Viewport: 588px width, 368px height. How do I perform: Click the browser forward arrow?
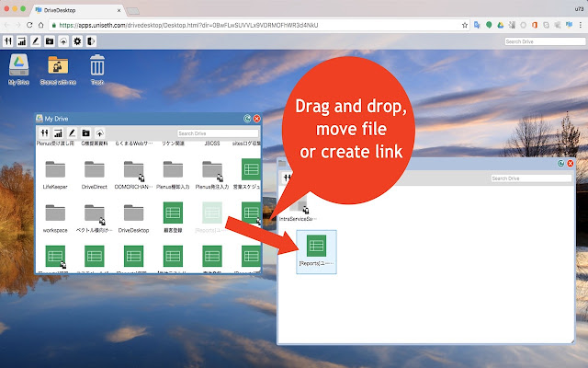click(x=18, y=25)
